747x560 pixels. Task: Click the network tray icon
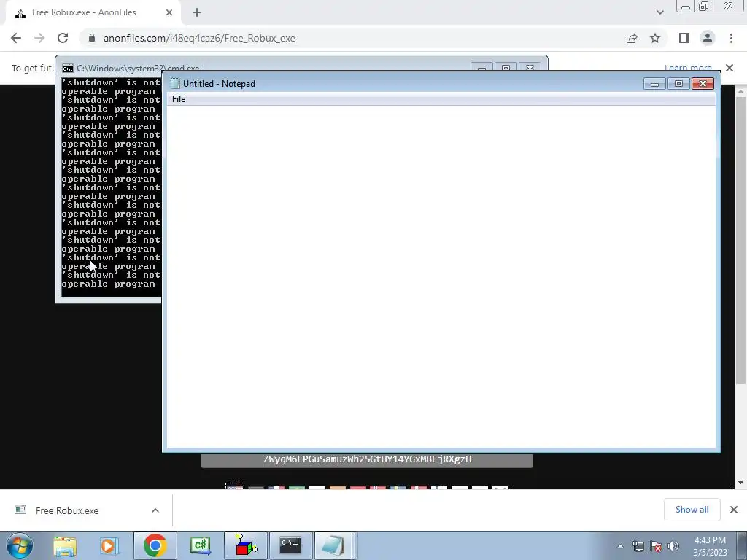point(638,546)
